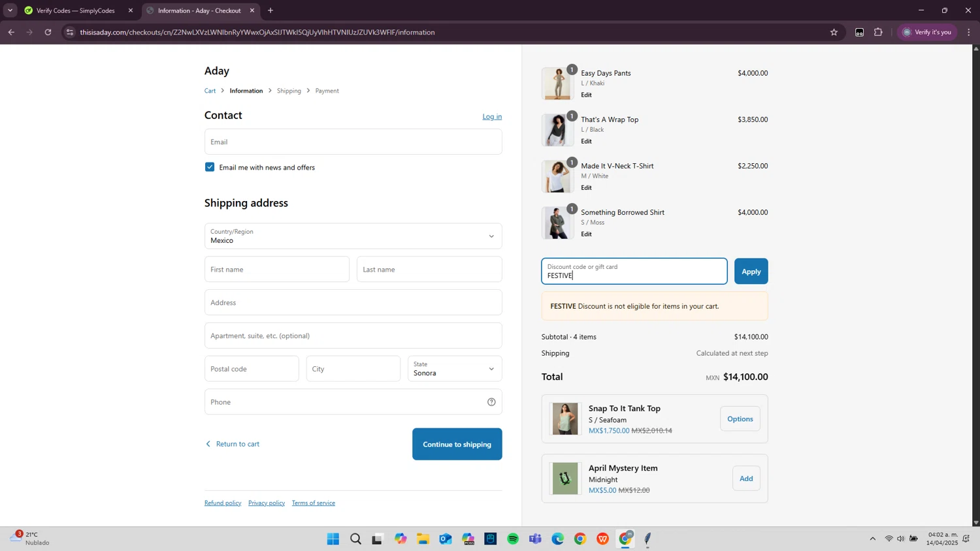Open the notification center bell
980x551 pixels.
966,539
